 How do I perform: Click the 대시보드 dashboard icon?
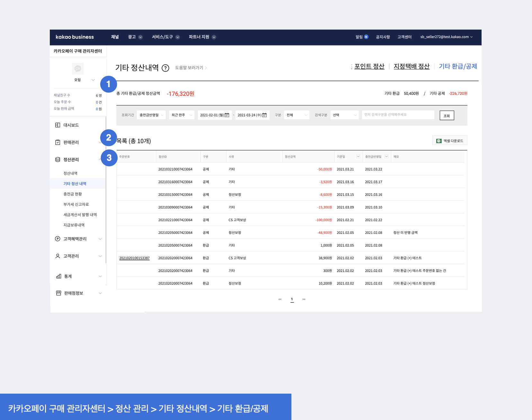click(x=58, y=125)
